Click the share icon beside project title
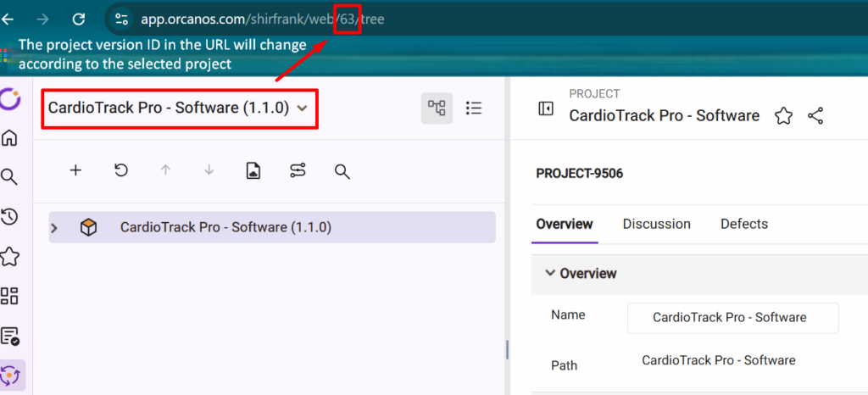Image resolution: width=868 pixels, height=395 pixels. point(816,116)
